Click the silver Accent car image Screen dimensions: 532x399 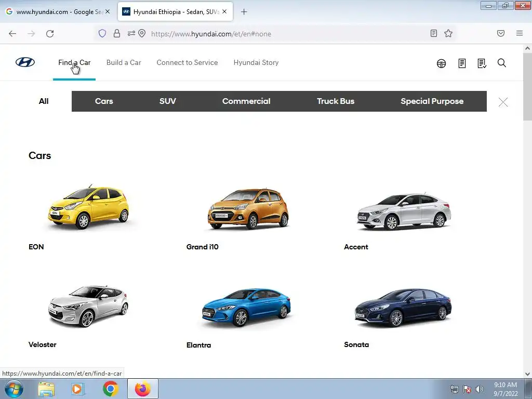click(404, 211)
